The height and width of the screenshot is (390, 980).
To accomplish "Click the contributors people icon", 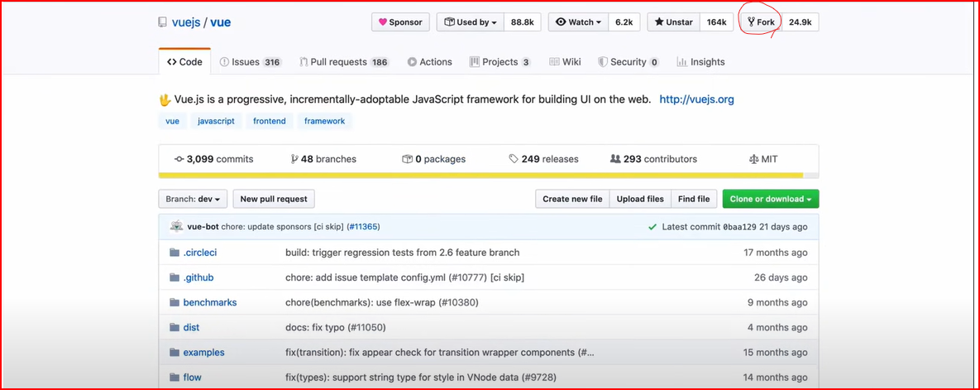I will 615,159.
